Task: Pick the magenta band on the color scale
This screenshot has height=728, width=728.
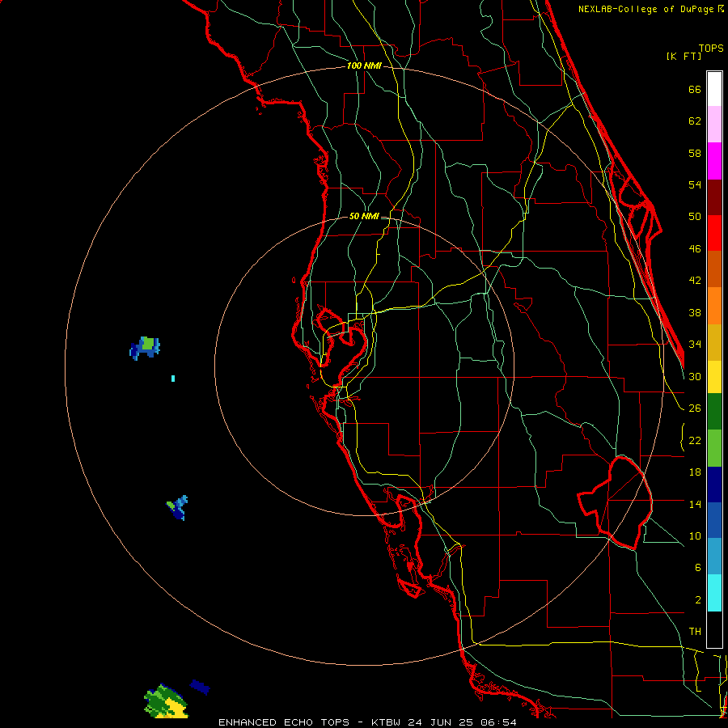Action: (714, 161)
